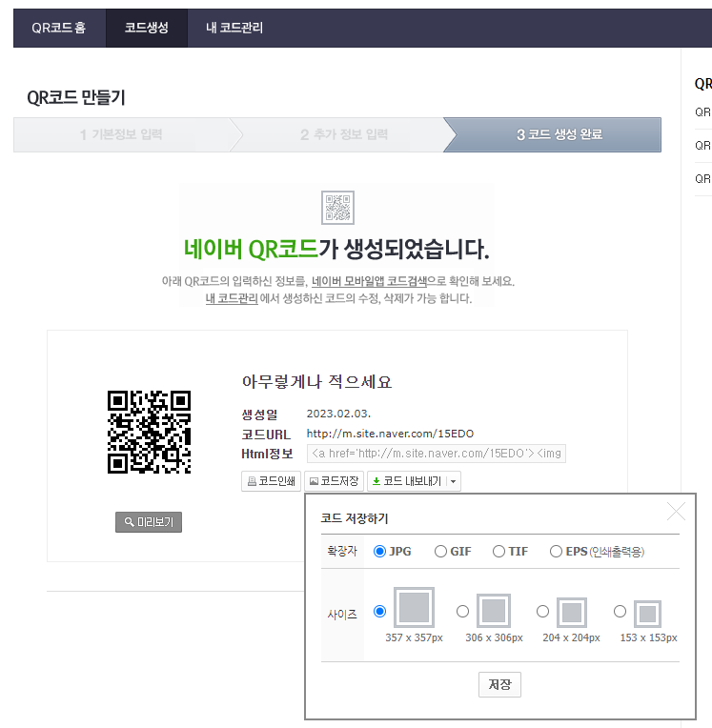Image resolution: width=712 pixels, height=728 pixels.
Task: Click the magnifier icon in 미리보기 button
Action: pos(129,522)
